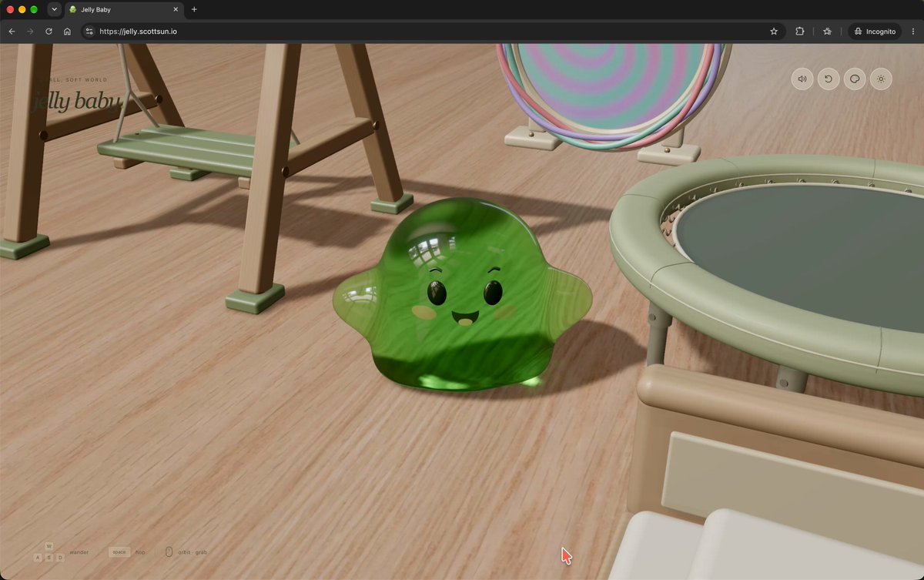Viewport: 924px width, 580px height.
Task: Select the Jelly Baby tab
Action: (x=123, y=10)
